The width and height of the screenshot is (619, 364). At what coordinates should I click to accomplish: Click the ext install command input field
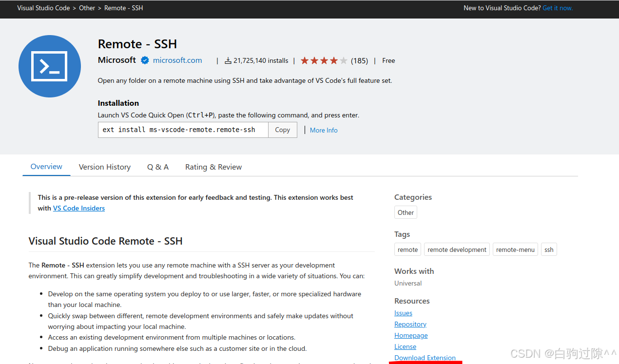183,130
